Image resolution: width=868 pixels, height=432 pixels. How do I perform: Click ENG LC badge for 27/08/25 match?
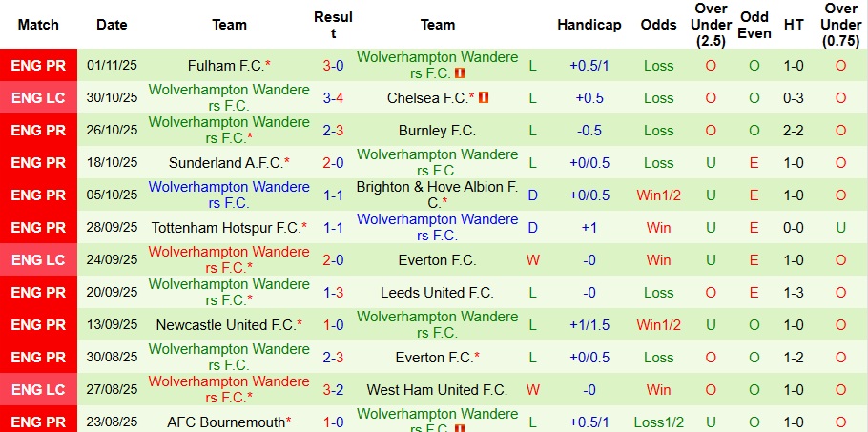tap(38, 390)
